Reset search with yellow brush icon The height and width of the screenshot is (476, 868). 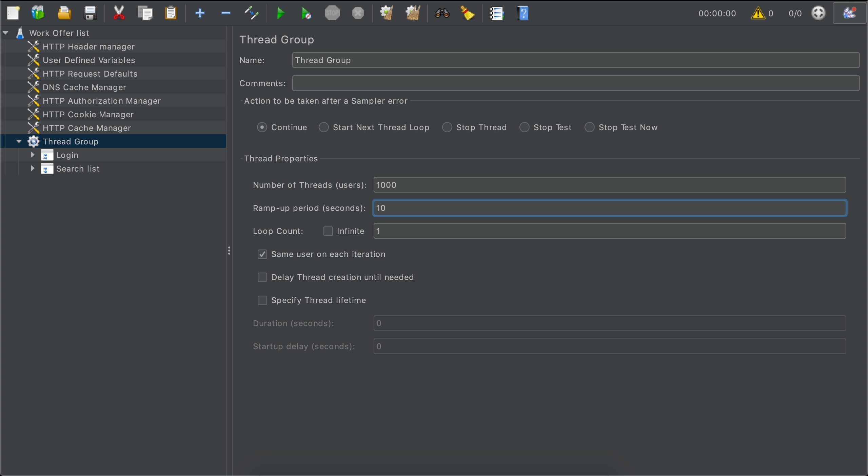click(468, 13)
